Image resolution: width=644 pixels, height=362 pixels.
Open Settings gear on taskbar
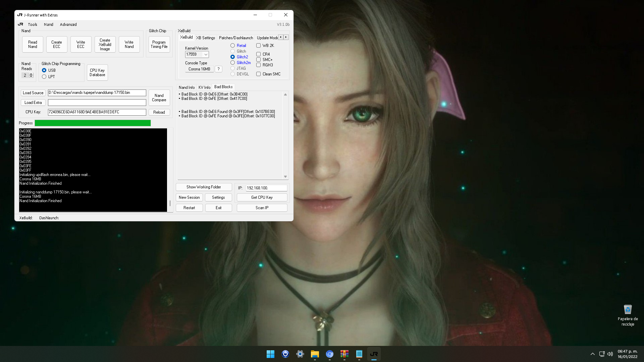pos(300,354)
